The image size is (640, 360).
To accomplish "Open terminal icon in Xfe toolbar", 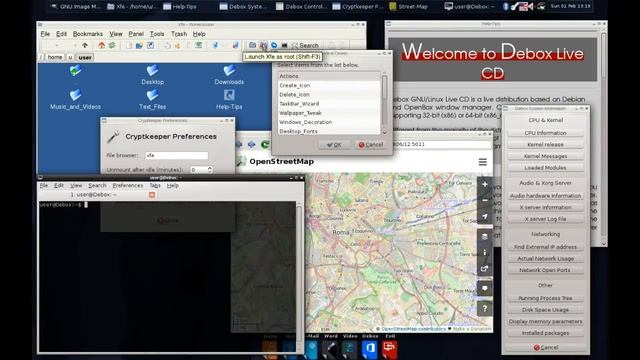I will pos(284,45).
